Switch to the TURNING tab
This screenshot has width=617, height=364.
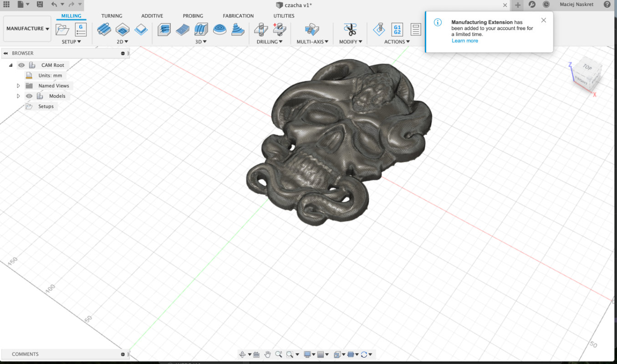click(x=112, y=16)
